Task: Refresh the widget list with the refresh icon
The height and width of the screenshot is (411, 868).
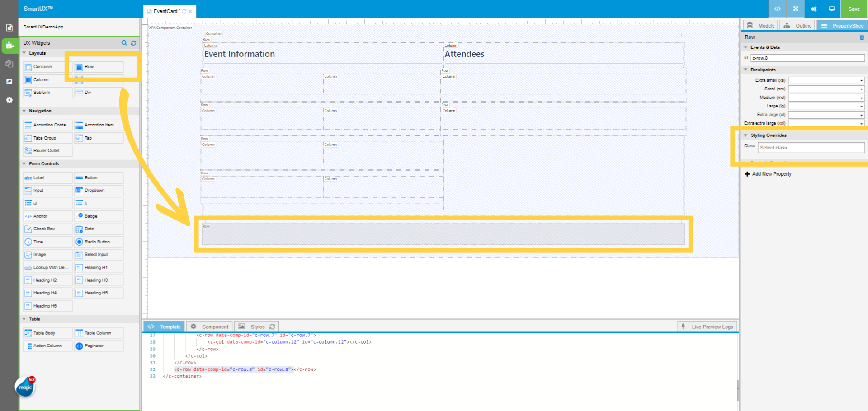Action: (x=133, y=43)
